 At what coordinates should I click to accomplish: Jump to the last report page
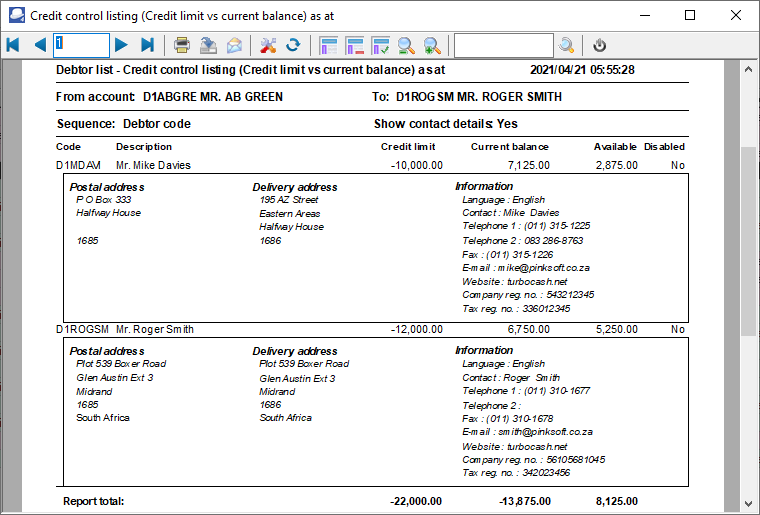point(147,45)
